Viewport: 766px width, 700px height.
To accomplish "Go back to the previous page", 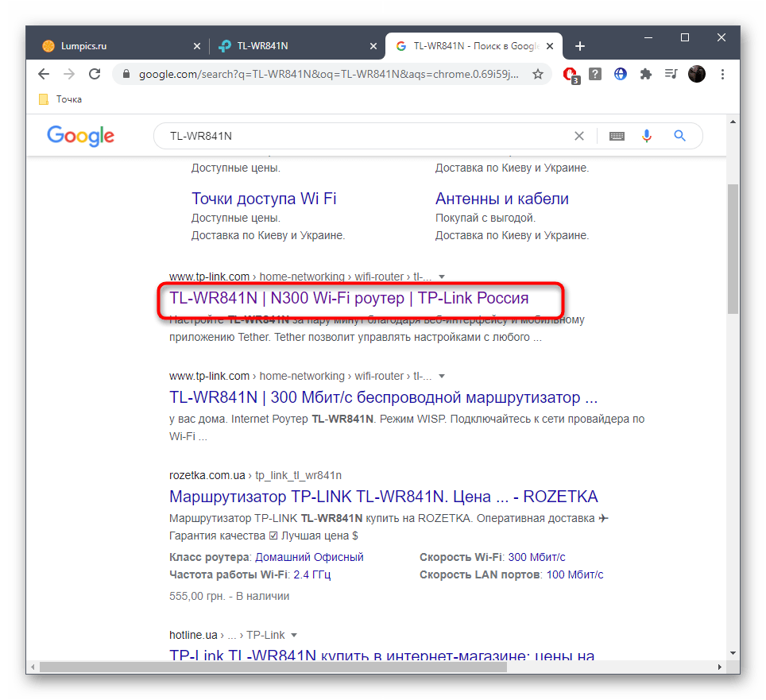I will pyautogui.click(x=44, y=74).
